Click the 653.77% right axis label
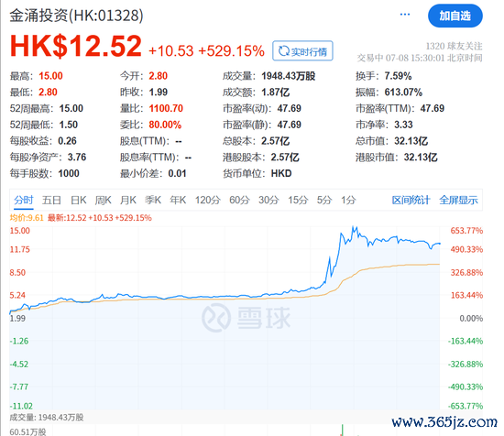 pyautogui.click(x=466, y=231)
